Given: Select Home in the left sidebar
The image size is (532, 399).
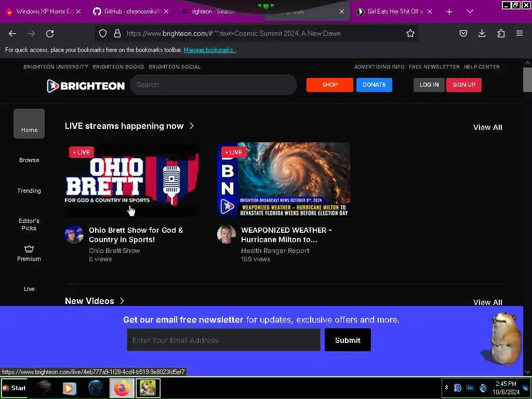Looking at the screenshot, I should pos(29,124).
